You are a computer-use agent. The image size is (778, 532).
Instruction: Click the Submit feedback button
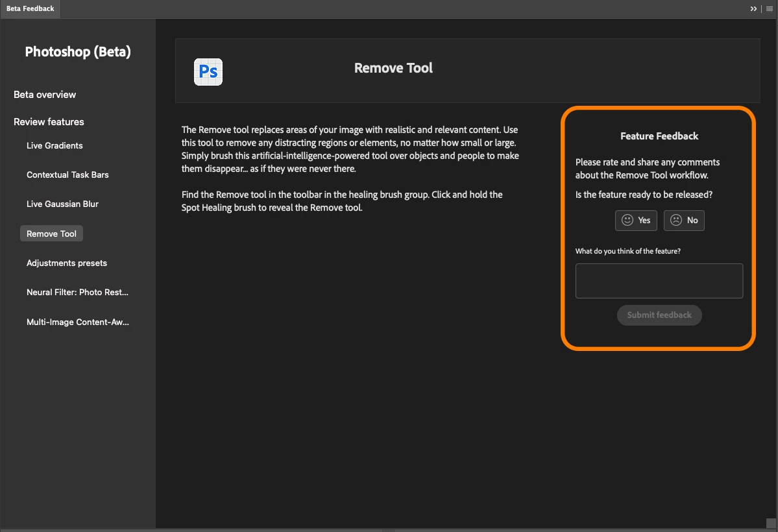tap(659, 315)
